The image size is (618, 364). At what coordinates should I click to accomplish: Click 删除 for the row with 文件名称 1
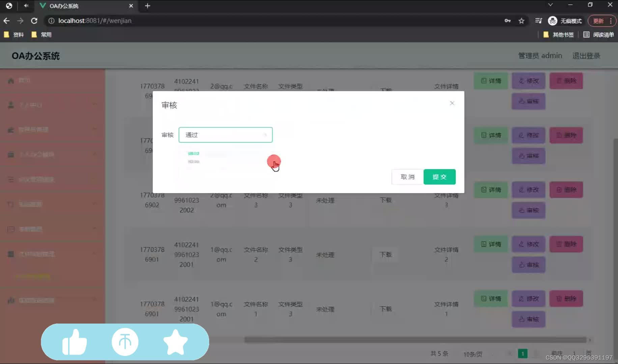tap(566, 299)
